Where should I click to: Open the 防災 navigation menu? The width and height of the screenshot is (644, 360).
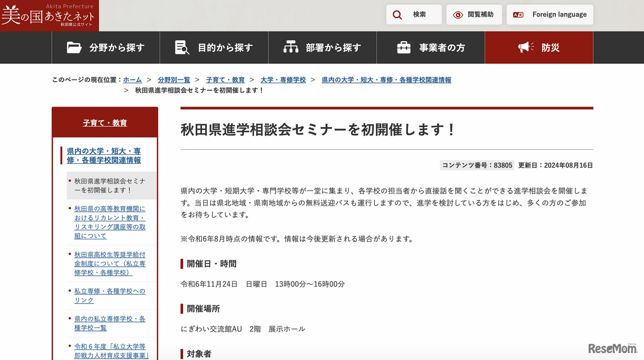(x=539, y=47)
